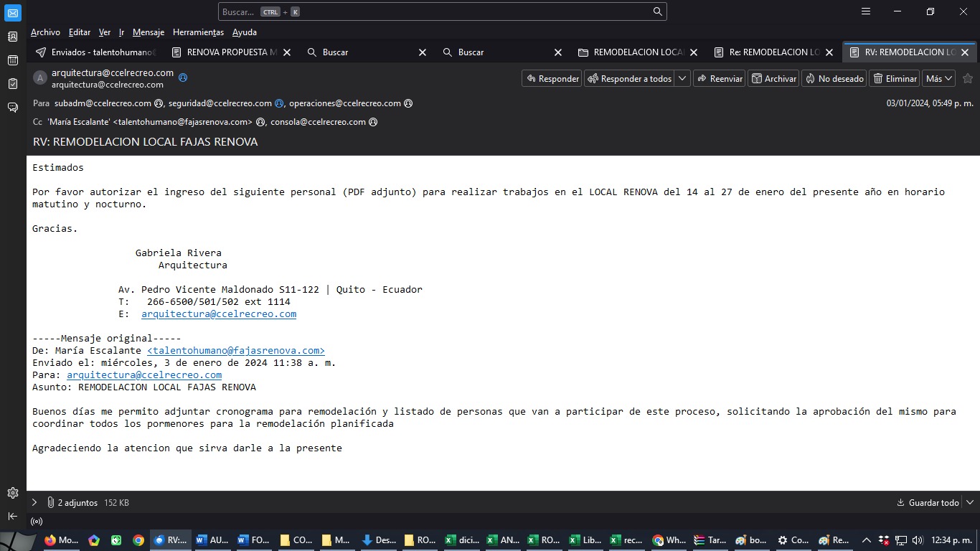Click the volume icon in system tray

tap(917, 540)
